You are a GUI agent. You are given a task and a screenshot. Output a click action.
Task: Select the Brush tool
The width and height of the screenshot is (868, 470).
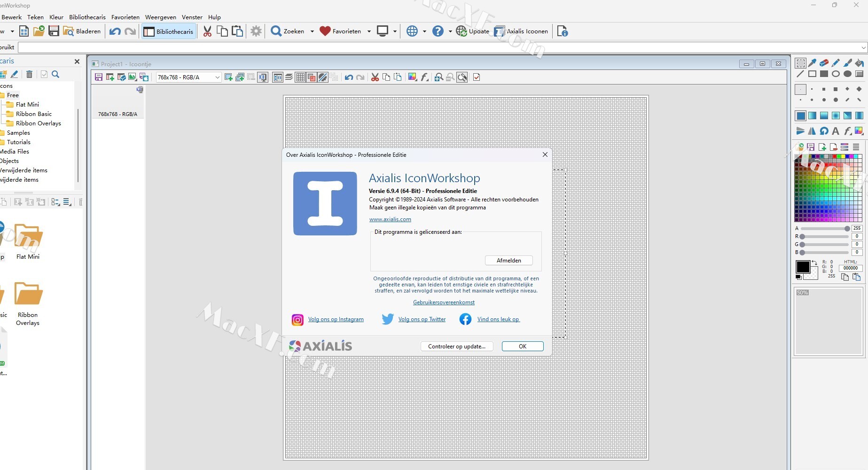click(848, 62)
